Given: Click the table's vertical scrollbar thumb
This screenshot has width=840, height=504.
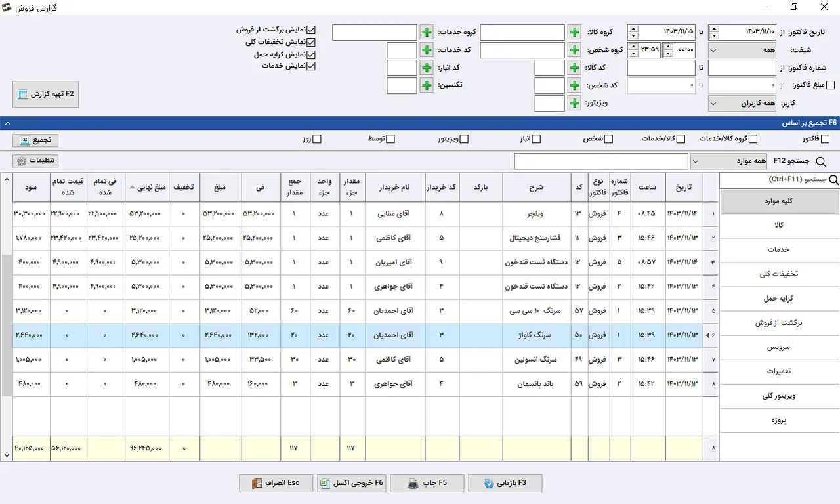Looking at the screenshot, I should click(7, 325).
